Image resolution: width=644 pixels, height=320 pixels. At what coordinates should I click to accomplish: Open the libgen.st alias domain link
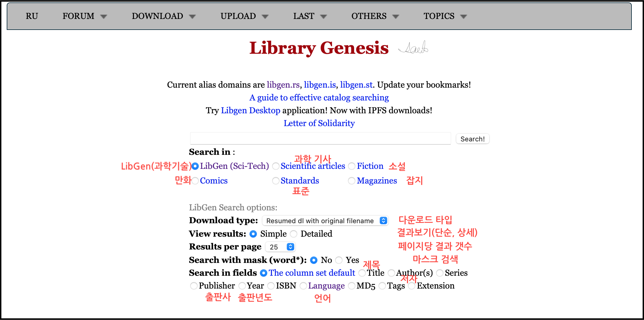(x=356, y=85)
